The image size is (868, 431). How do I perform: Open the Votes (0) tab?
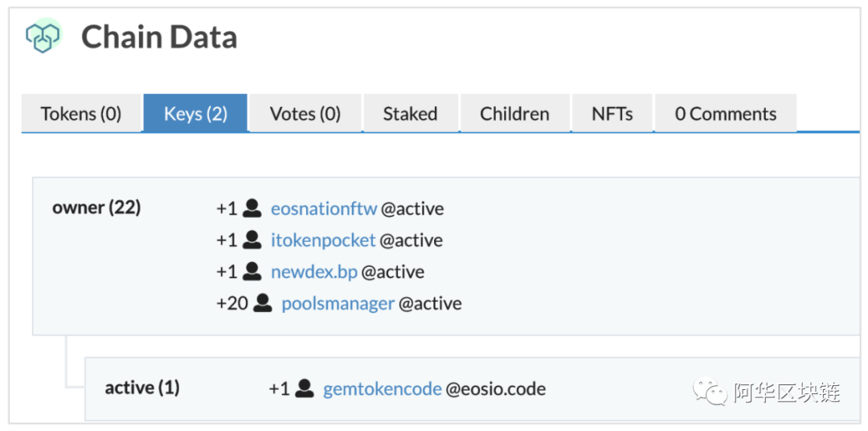tap(305, 113)
